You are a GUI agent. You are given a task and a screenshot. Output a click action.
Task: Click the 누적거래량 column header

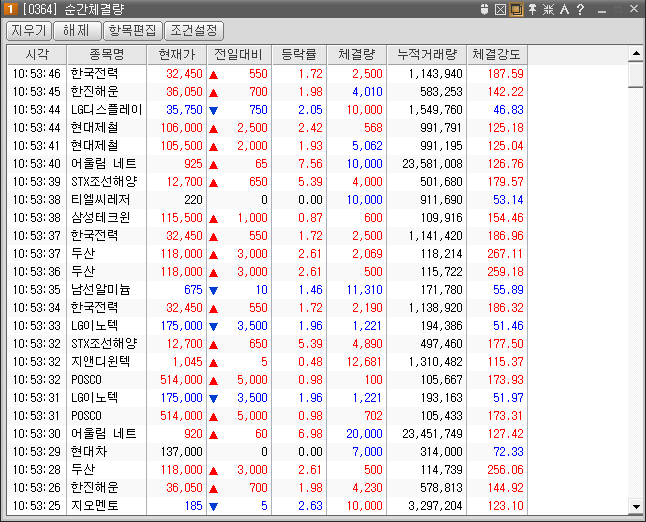[427, 55]
